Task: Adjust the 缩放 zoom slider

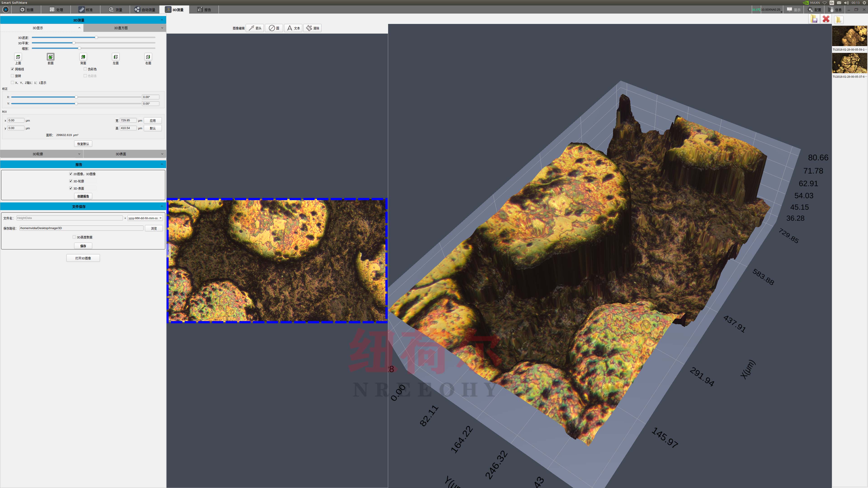Action: (93, 48)
